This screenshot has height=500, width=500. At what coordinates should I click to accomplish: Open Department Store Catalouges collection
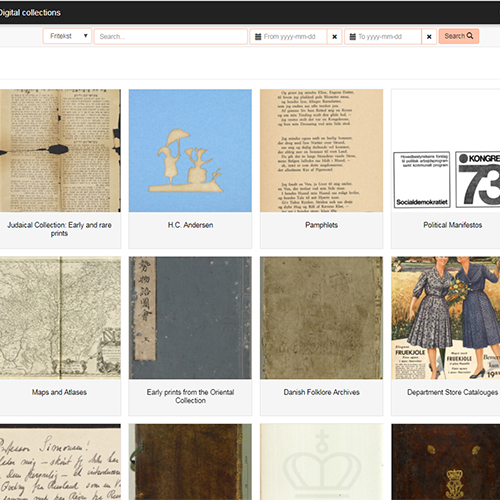pos(452,392)
